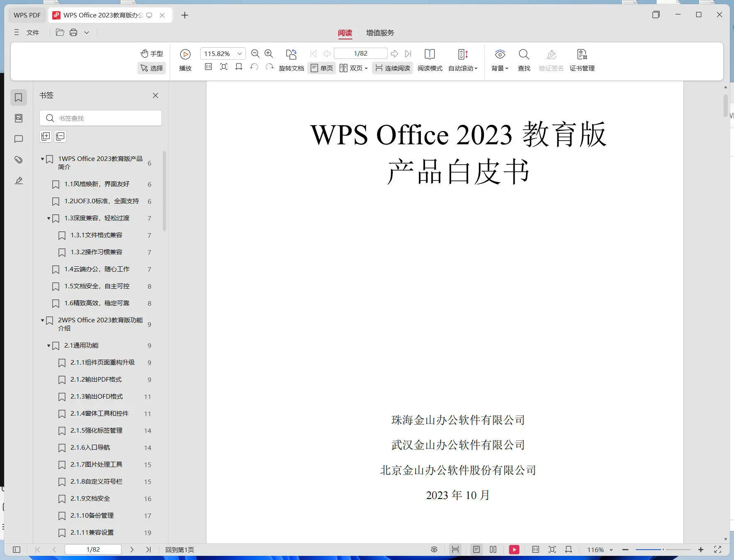Click the 书签查找 bookmark search field
The height and width of the screenshot is (560, 734).
coord(100,118)
